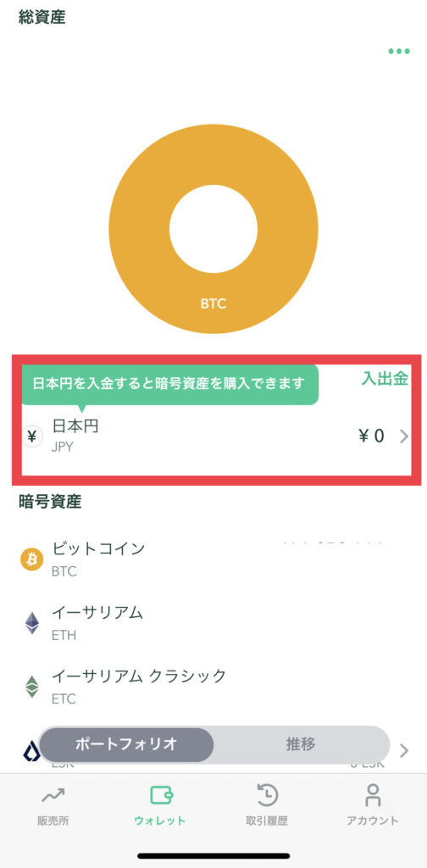Open the ビットコイン asset row
This screenshot has width=427, height=868.
click(213, 559)
